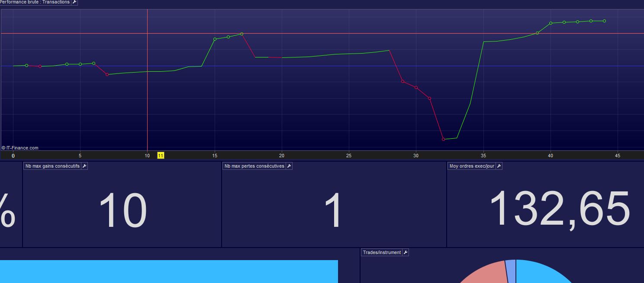644x283 pixels.
Task: Click the 'Nb max gains consécutifs' label
Action: 52,166
